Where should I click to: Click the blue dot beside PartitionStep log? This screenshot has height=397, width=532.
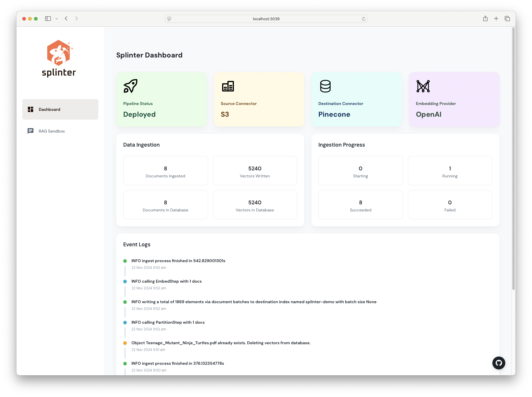click(x=125, y=323)
